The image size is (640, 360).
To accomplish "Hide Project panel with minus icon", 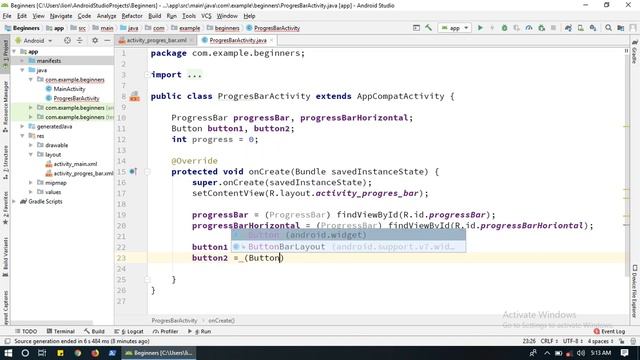I will [x=107, y=40].
